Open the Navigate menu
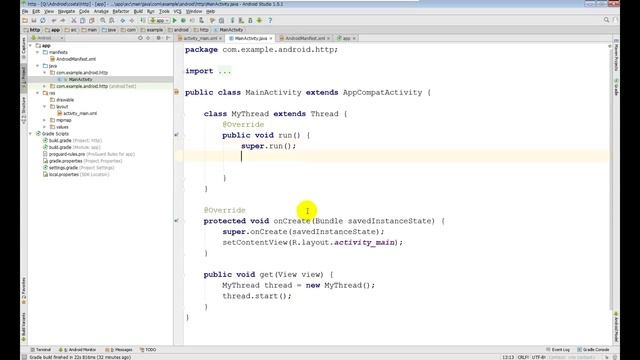640x360 pixels. click(66, 11)
